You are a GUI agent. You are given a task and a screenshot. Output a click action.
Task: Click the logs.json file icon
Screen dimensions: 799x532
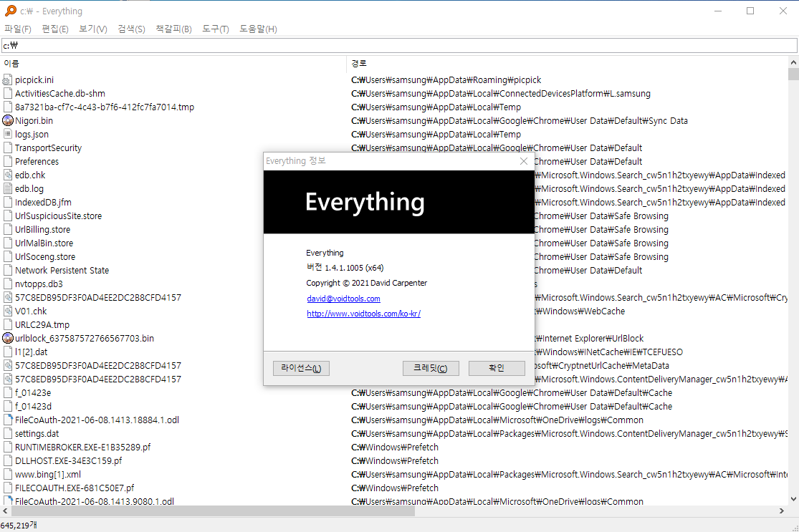[x=7, y=135]
